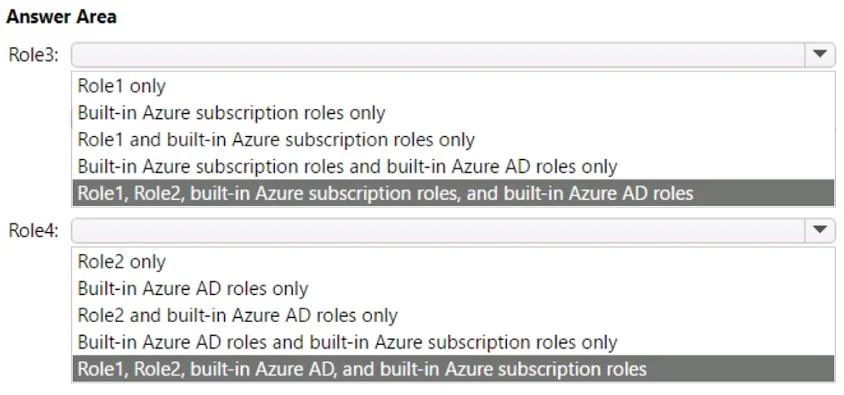Click the Role4 label
The image size is (844, 395).
pyautogui.click(x=33, y=231)
